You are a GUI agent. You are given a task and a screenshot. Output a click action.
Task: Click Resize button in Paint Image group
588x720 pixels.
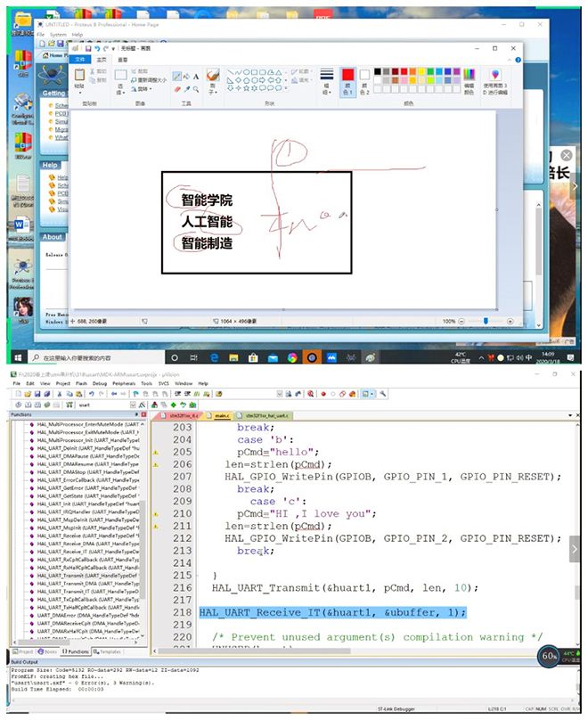(x=150, y=80)
